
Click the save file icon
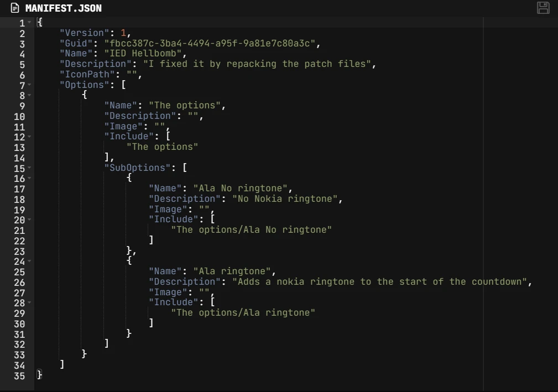click(x=543, y=8)
